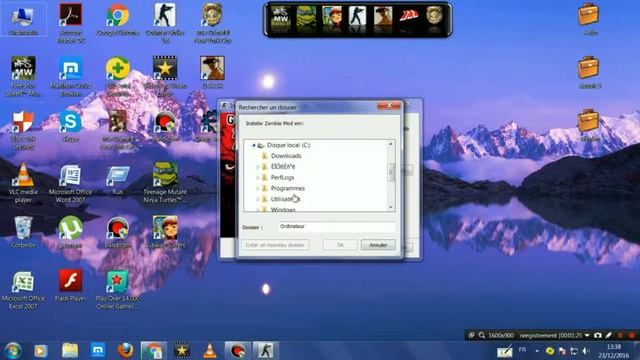Take screenshot with Bandicam camera icon
640x360 pixels.
(x=598, y=335)
